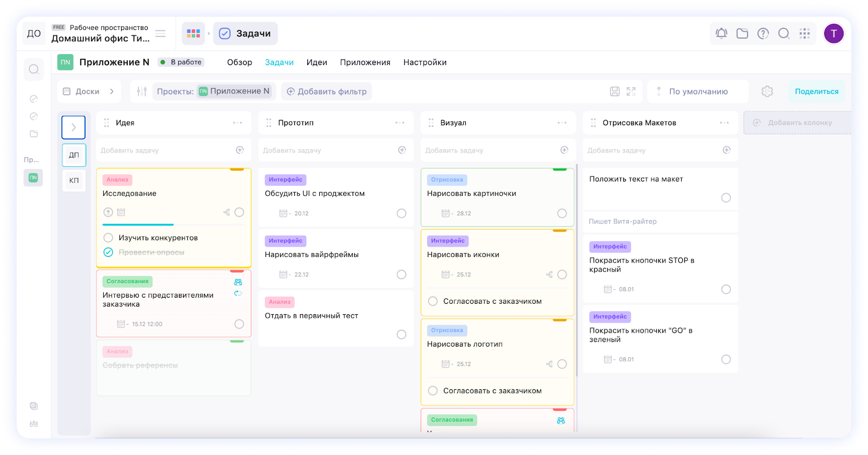868x455 pixels.
Task: Open the 'Настройки' tab
Action: click(425, 63)
